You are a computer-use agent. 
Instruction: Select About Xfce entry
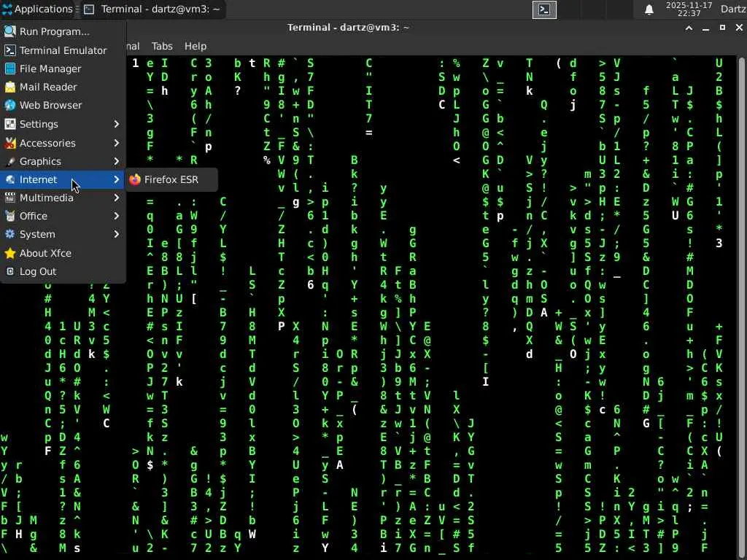[x=63, y=253]
